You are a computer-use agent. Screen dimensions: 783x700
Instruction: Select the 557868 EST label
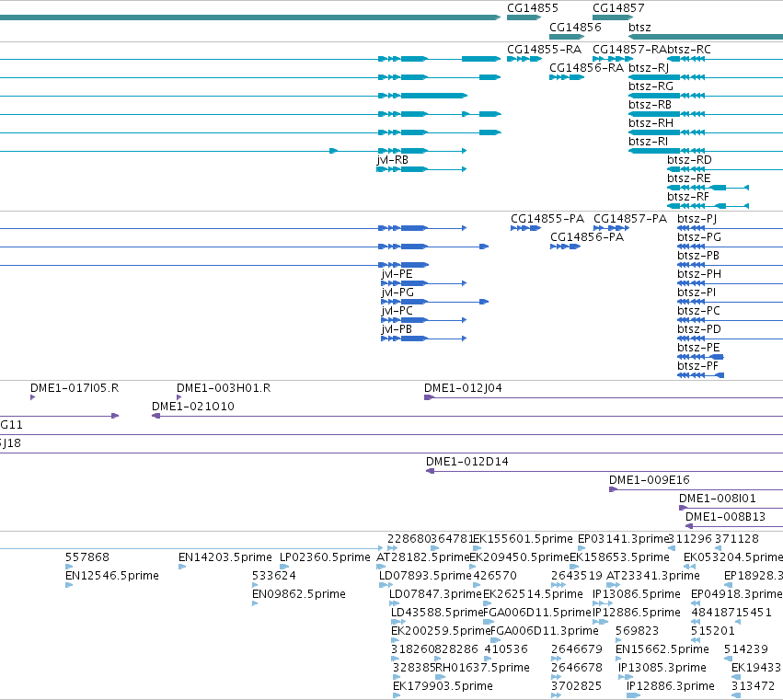coord(86,557)
